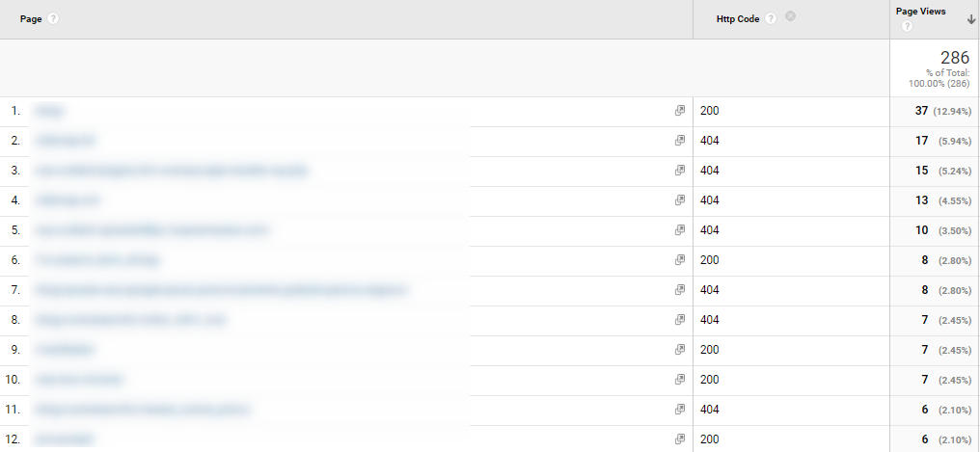Remove the Http Code dimension with the X icon
This screenshot has width=980, height=452.
[790, 15]
